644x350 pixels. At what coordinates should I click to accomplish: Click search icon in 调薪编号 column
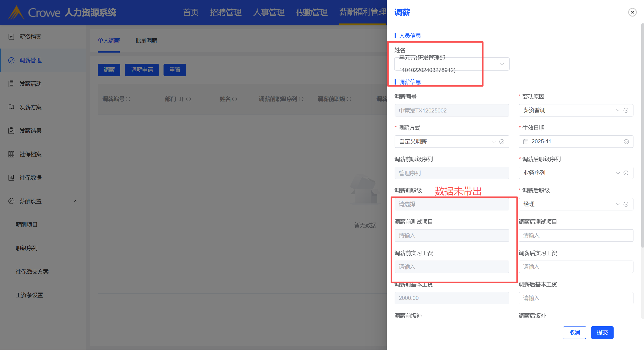[x=128, y=99]
